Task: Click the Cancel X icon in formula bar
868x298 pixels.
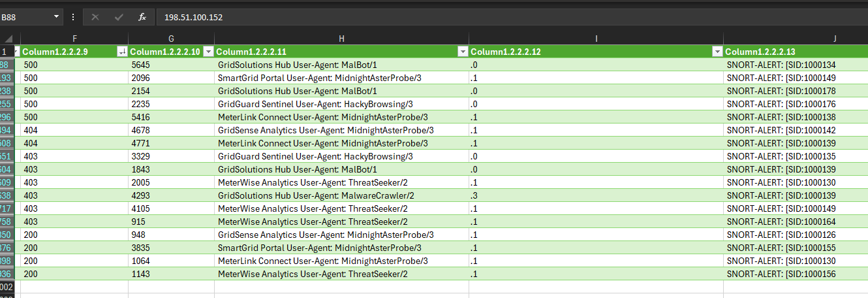Action: tap(95, 17)
